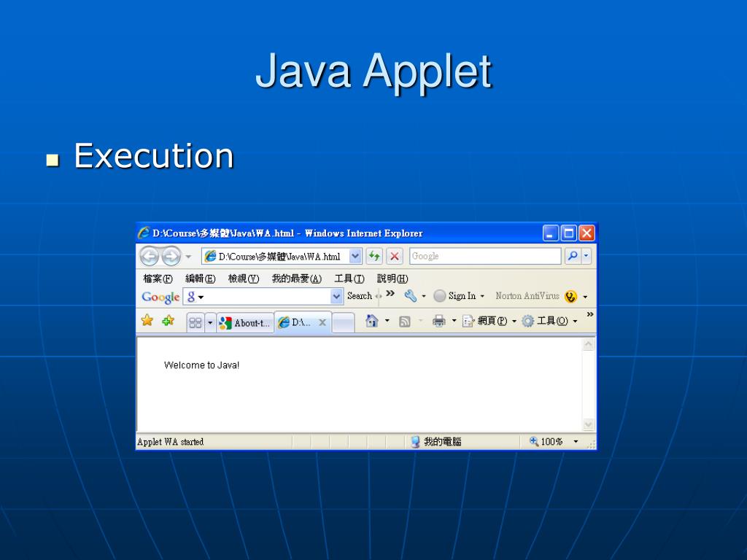Screen dimensions: 747x560
Task: Open recent pages dropdown beside Forward button
Action: coord(188,257)
